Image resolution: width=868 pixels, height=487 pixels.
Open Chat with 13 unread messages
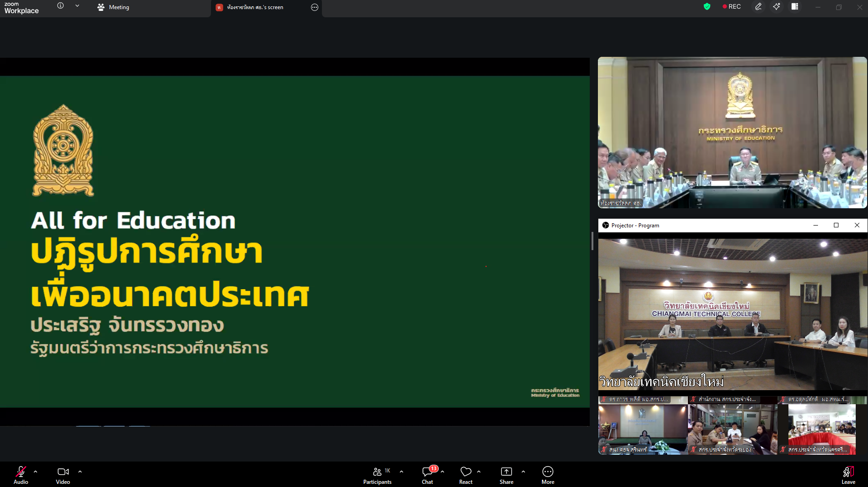coord(427,475)
